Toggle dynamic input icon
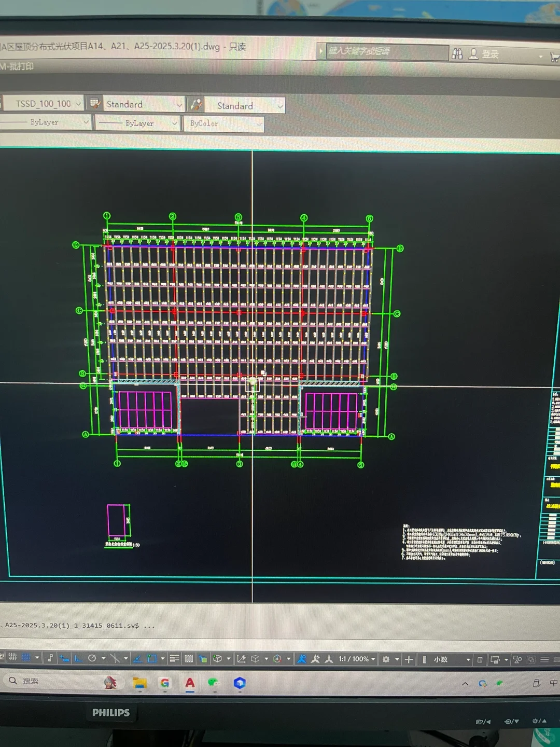 click(x=64, y=658)
